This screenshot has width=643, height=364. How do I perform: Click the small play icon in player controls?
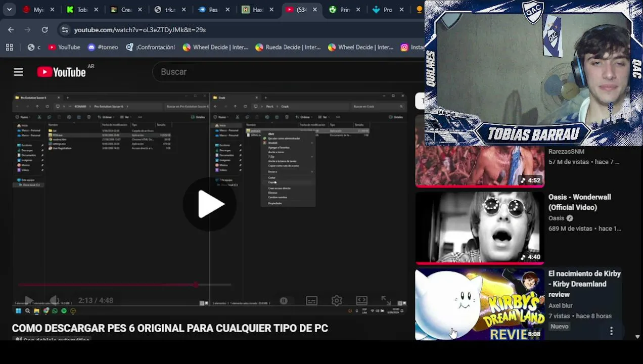click(x=28, y=300)
